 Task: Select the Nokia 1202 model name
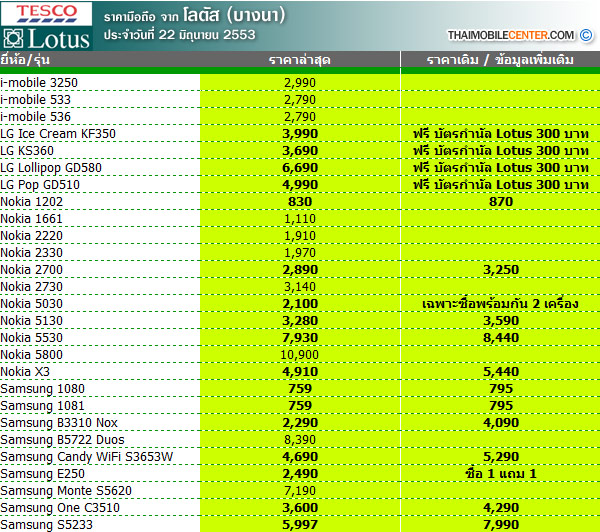tap(31, 201)
